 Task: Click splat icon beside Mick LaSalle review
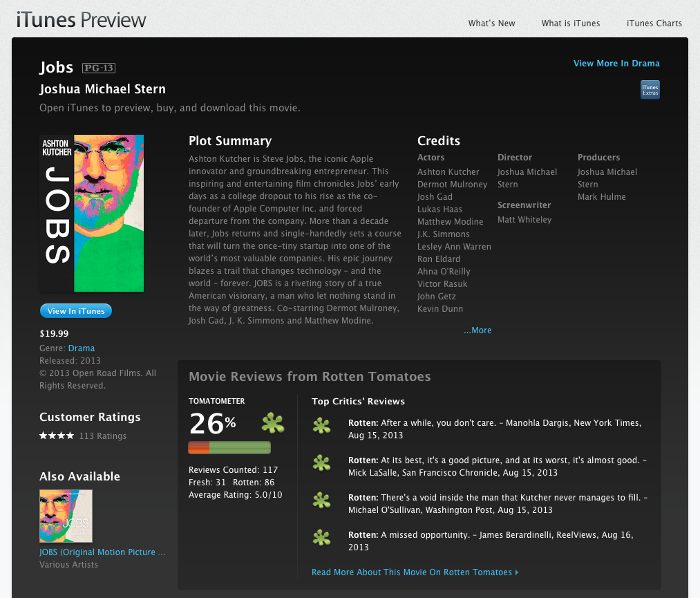[x=321, y=463]
